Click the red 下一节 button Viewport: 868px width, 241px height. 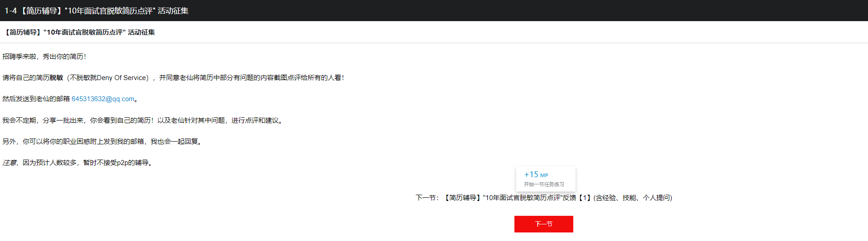click(x=544, y=224)
